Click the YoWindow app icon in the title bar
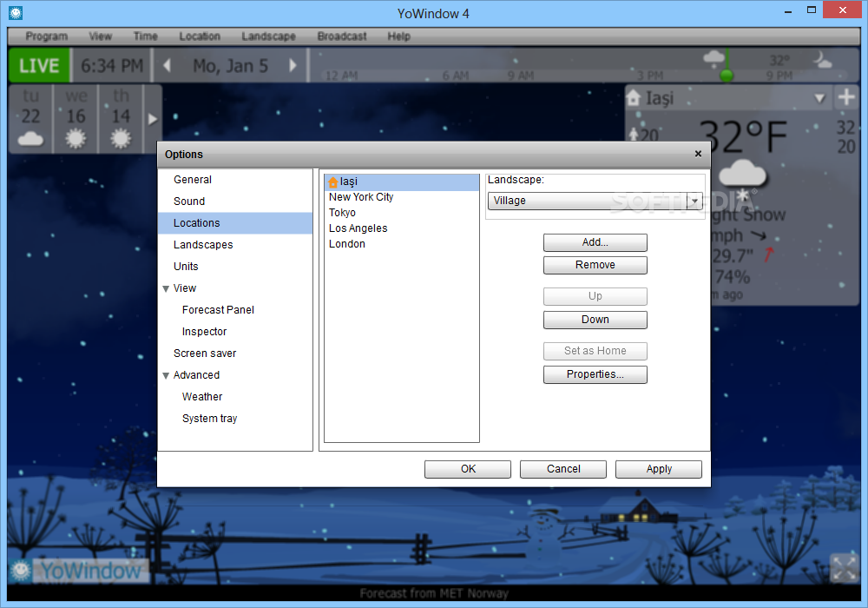The width and height of the screenshot is (868, 608). [x=16, y=13]
